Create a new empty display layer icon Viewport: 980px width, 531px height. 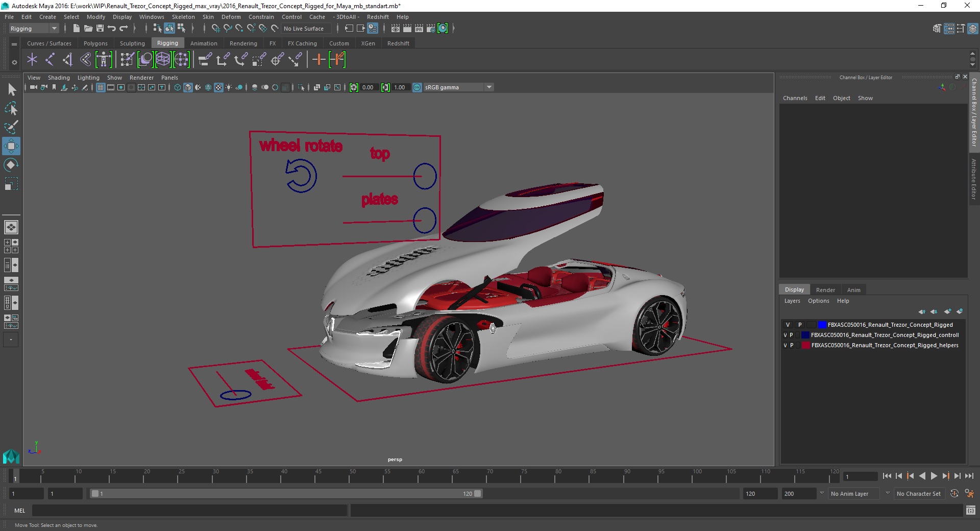point(948,311)
